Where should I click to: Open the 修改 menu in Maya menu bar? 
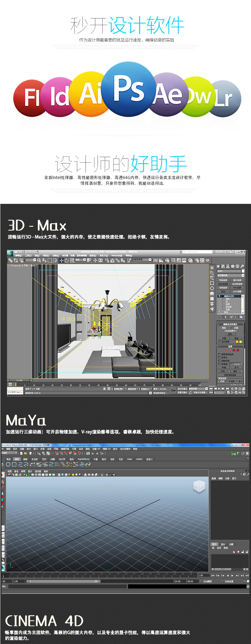(x=15, y=449)
